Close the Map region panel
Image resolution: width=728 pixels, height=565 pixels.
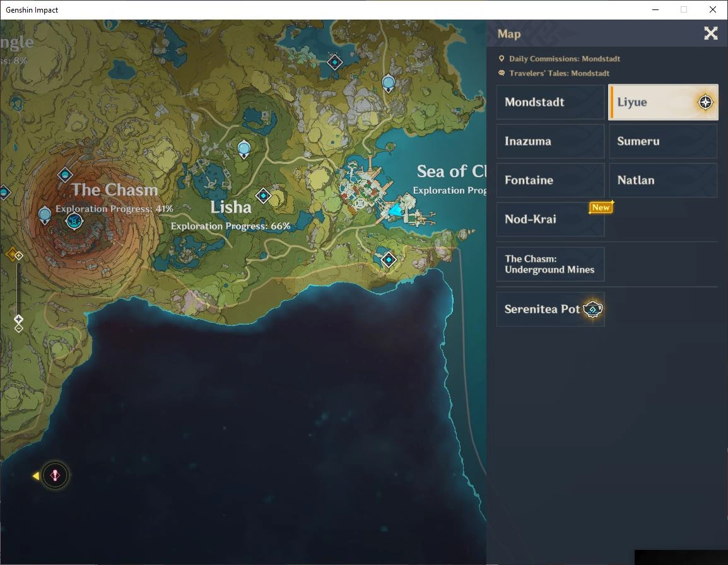pos(711,33)
